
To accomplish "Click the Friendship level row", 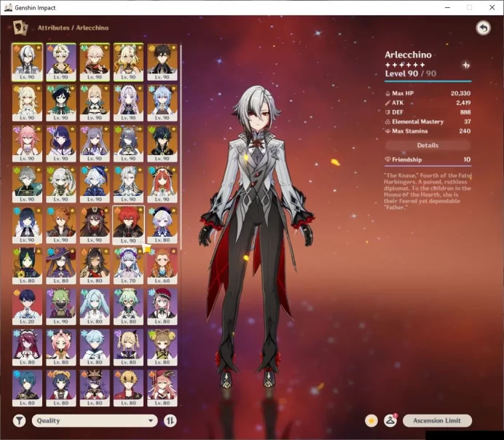I will tap(428, 160).
